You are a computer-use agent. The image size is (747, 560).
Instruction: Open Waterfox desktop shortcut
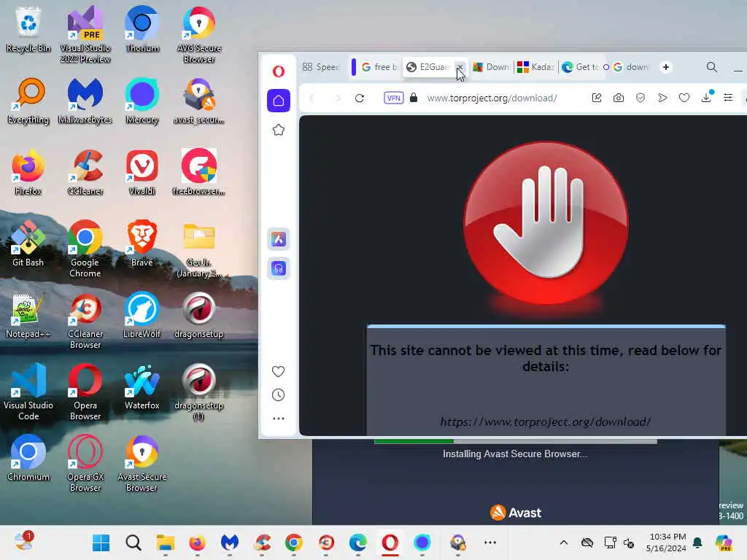pyautogui.click(x=142, y=386)
